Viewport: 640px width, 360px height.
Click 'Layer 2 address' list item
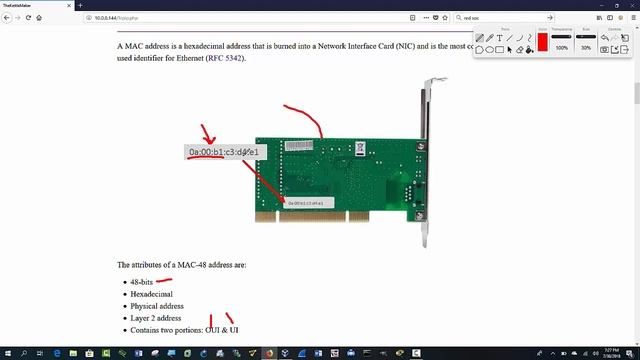pos(156,318)
